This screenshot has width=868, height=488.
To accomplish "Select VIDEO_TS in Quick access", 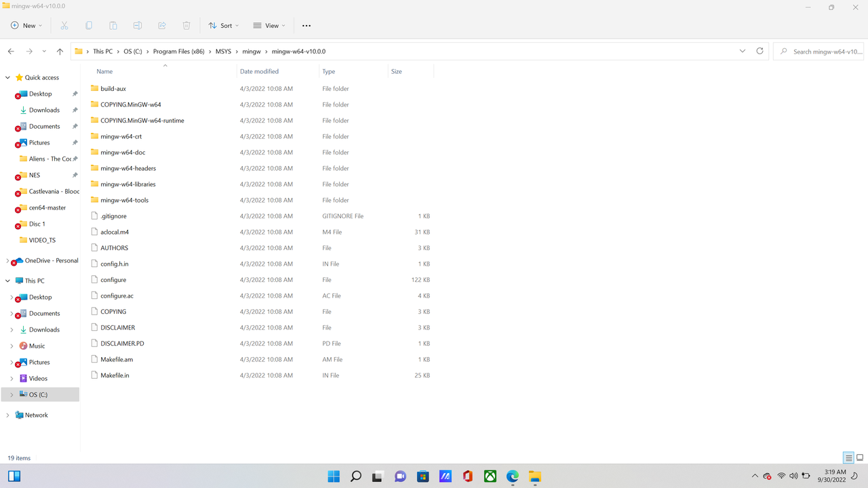I will point(42,240).
